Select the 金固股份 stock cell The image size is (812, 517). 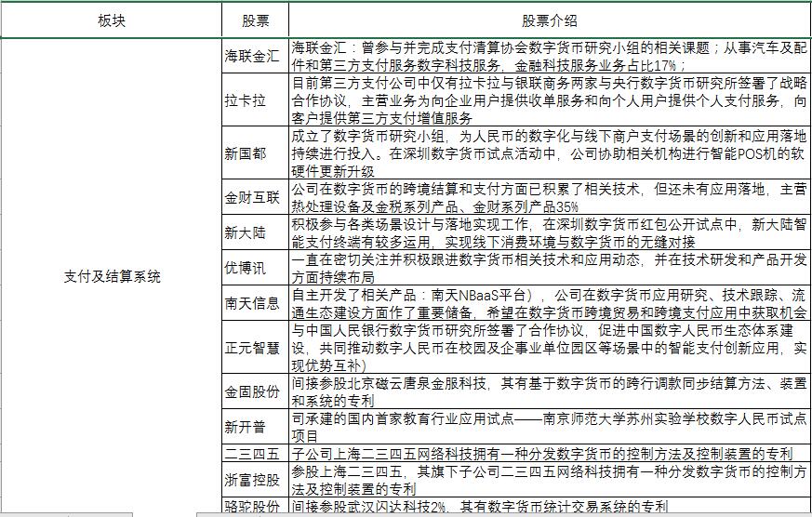click(255, 391)
